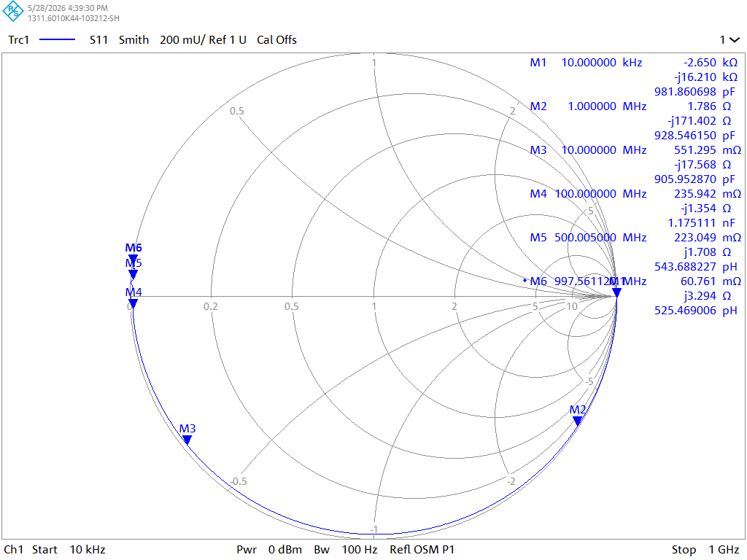Click the Pwr 0 dBm power setting

(269, 550)
